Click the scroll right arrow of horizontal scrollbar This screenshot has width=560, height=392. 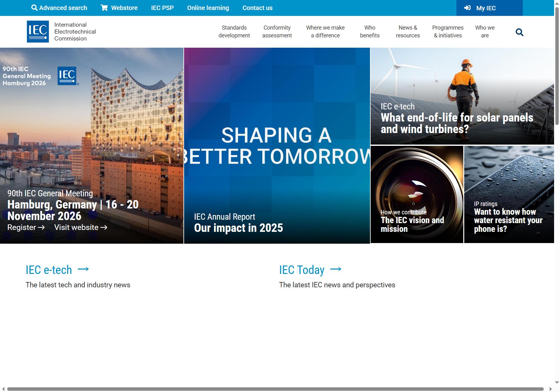click(x=551, y=389)
